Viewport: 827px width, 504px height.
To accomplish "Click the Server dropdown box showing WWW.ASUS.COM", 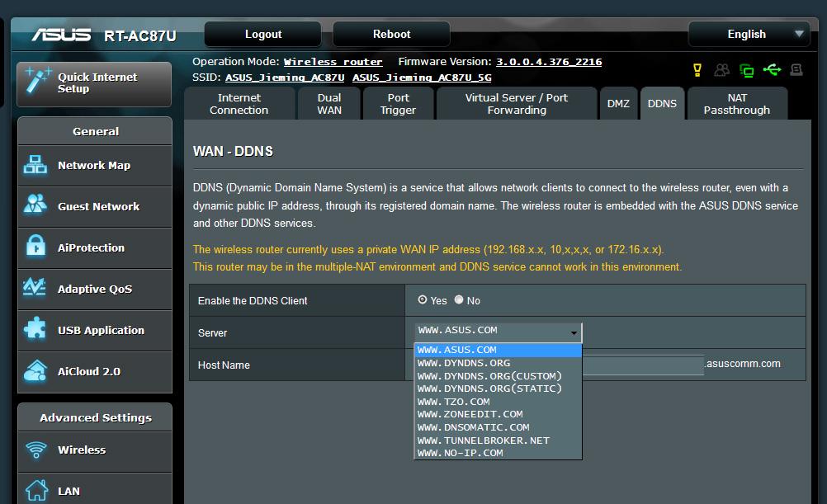I will (x=499, y=332).
